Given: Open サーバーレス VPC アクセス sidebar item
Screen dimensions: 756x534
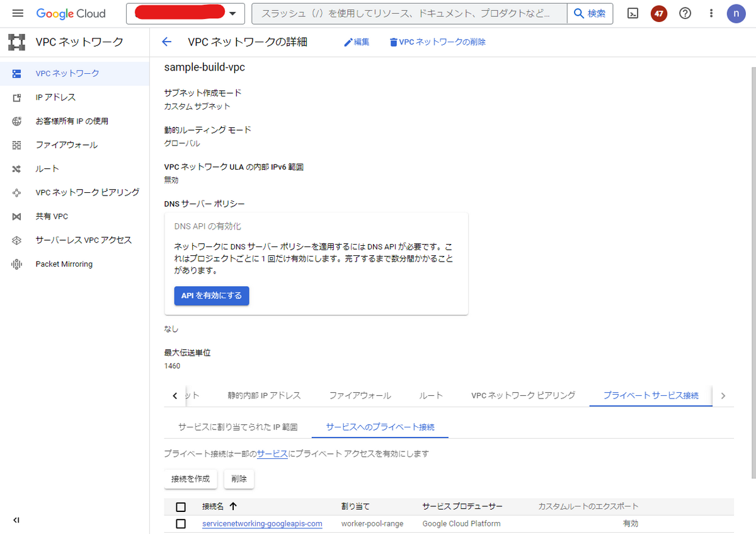Looking at the screenshot, I should [x=74, y=240].
